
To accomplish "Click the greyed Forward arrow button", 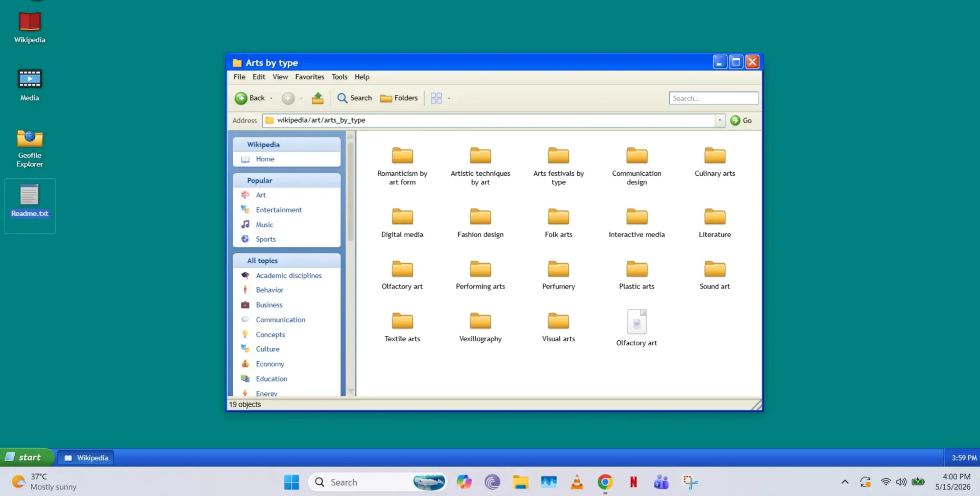I will 288,98.
